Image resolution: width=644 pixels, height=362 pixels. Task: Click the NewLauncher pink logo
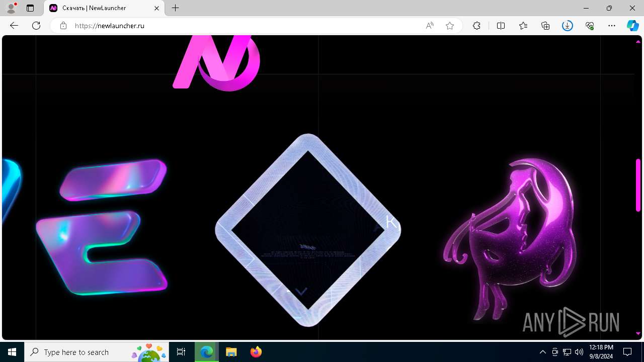(216, 63)
